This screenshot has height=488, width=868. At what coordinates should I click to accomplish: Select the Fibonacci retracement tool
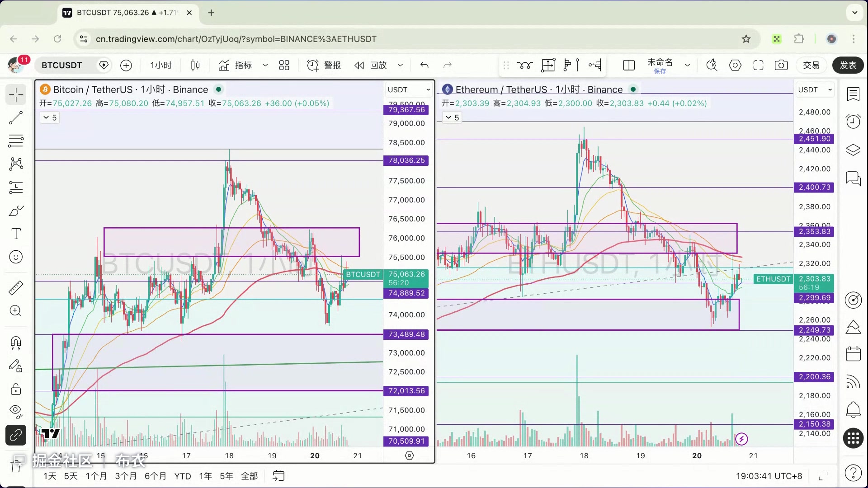point(16,141)
